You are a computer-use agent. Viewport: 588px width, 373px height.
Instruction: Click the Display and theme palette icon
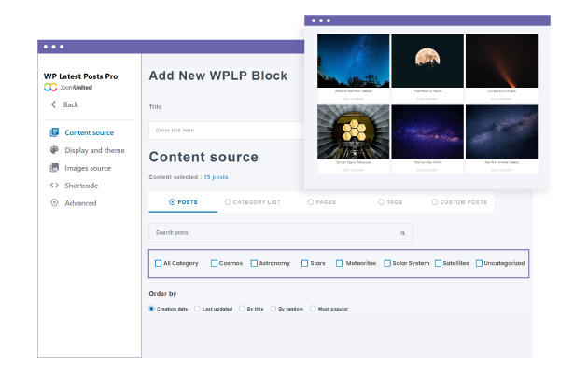tap(54, 150)
